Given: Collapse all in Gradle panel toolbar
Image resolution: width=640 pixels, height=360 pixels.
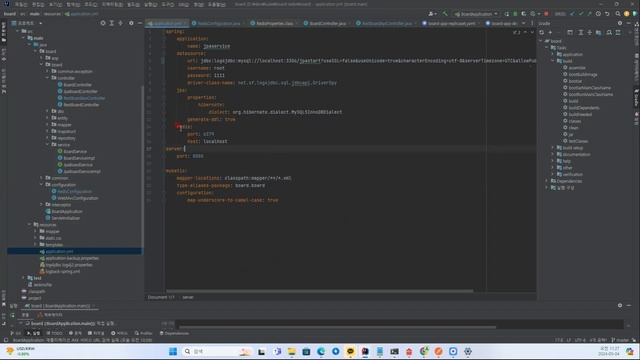Looking at the screenshot, I should [x=589, y=32].
